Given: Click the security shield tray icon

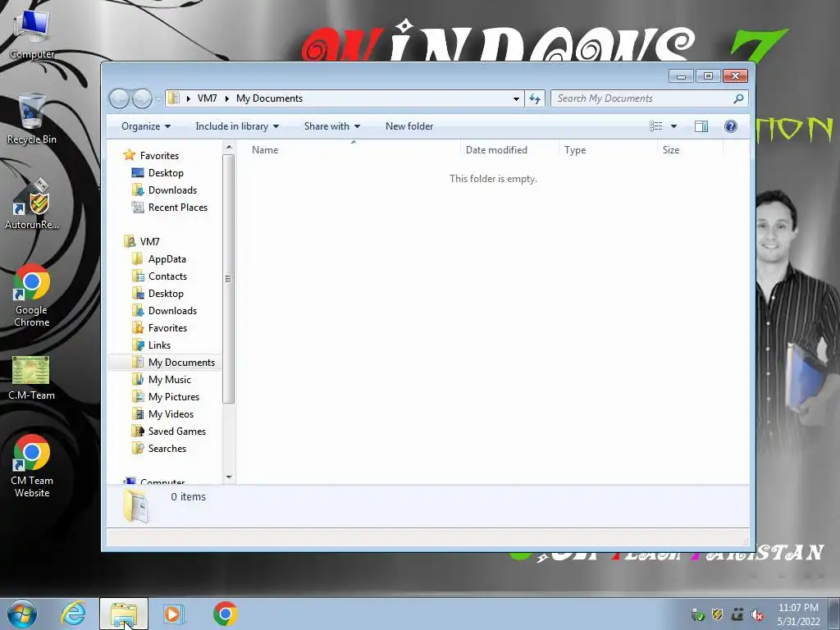Looking at the screenshot, I should click(x=717, y=615).
